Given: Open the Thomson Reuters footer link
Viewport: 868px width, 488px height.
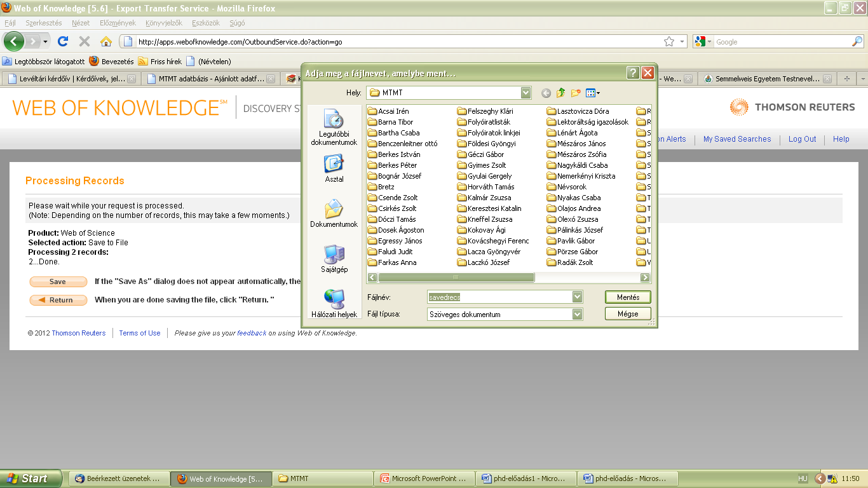Looking at the screenshot, I should [x=79, y=333].
